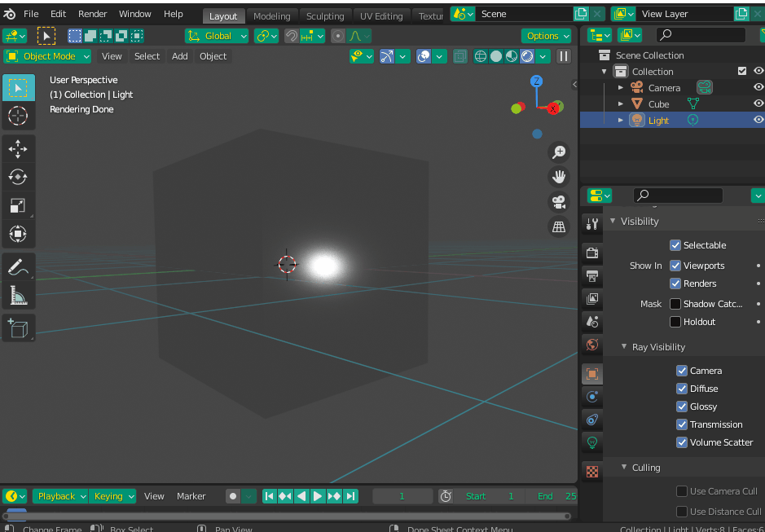The height and width of the screenshot is (532, 765).
Task: Select the Output Properties printer icon
Action: point(591,276)
